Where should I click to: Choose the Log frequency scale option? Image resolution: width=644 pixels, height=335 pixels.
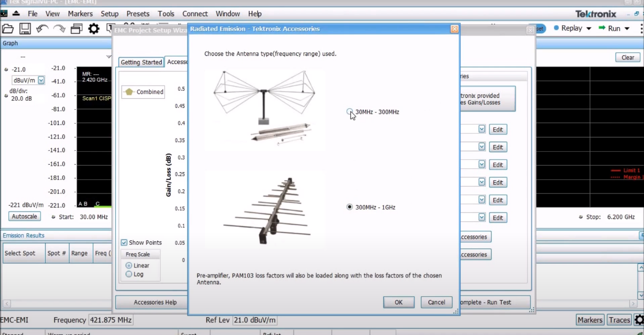(x=129, y=274)
